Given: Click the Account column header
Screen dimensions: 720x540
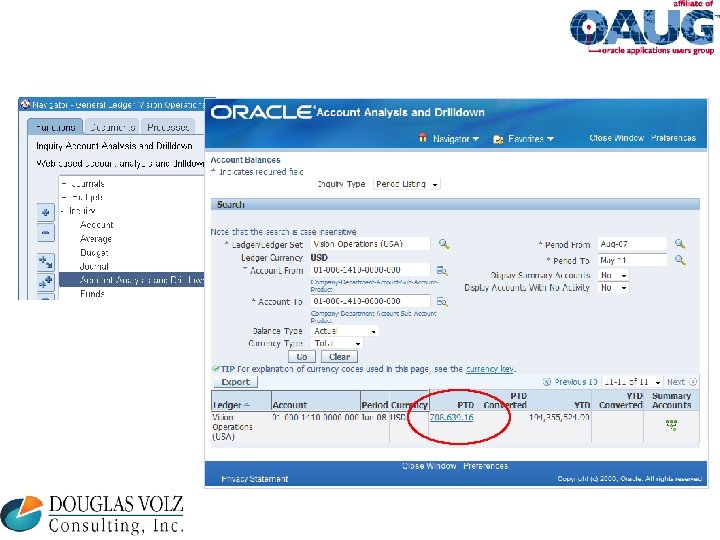Looking at the screenshot, I should point(289,405).
